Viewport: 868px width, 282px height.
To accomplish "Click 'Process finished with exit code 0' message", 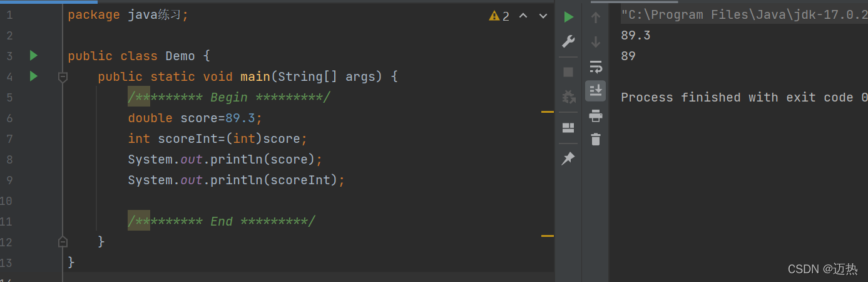I will point(744,97).
